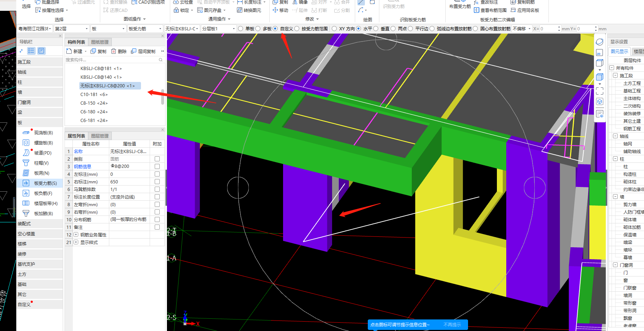Select 垂直 radio option
The image size is (644, 331).
[x=376, y=29]
